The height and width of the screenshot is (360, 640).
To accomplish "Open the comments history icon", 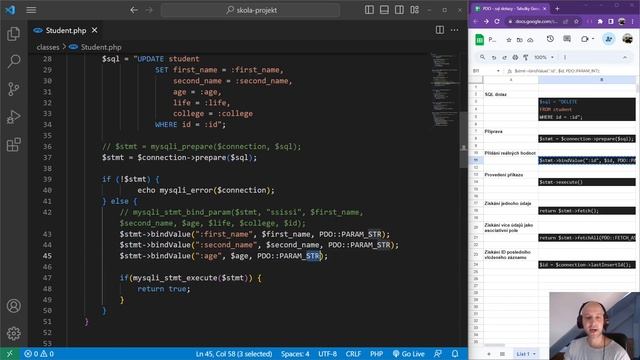I will [x=567, y=39].
